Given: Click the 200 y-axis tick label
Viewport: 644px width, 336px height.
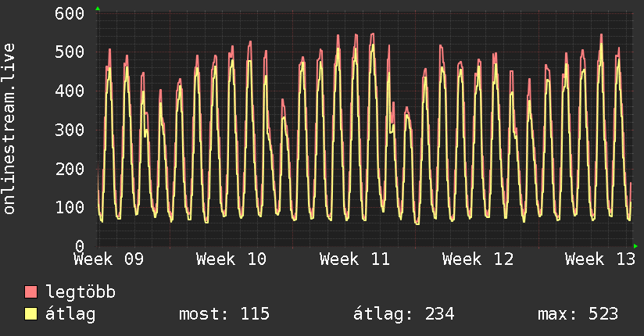Looking at the screenshot, I should pyautogui.click(x=70, y=169).
